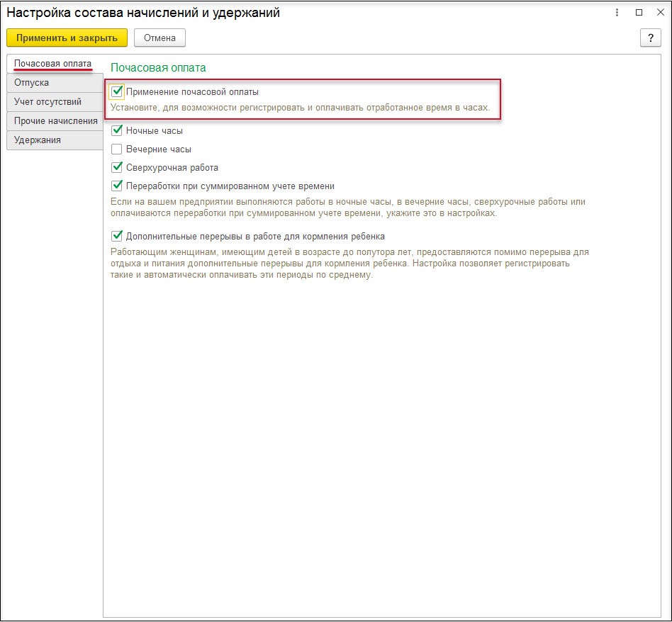Toggle 'Дополнительные перерывы в работе для кормления ребенка' checkbox
672x622 pixels.
[x=116, y=236]
